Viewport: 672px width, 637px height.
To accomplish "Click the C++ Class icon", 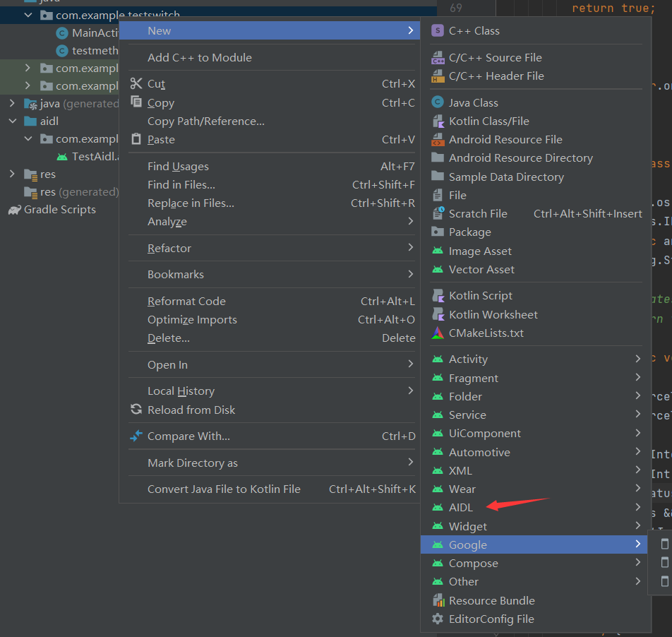I will click(x=438, y=30).
